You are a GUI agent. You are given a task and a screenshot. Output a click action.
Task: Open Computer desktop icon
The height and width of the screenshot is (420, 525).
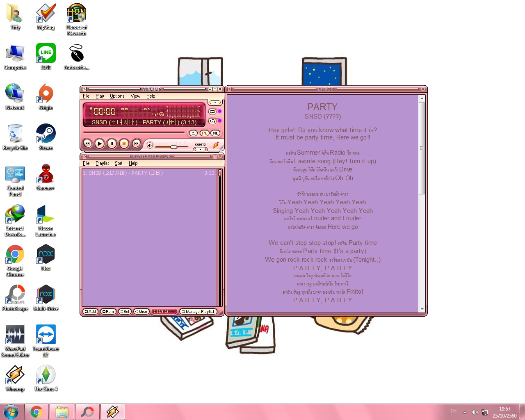15,57
